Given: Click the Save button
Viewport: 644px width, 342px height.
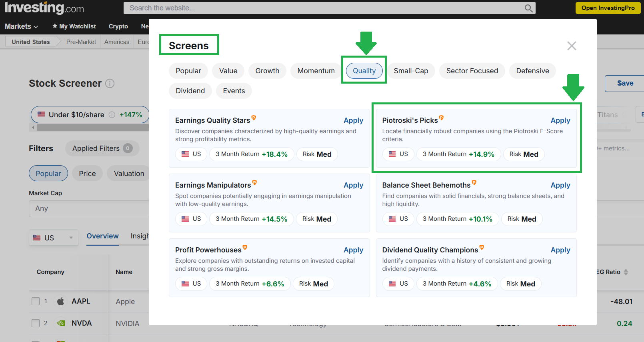Looking at the screenshot, I should [625, 83].
